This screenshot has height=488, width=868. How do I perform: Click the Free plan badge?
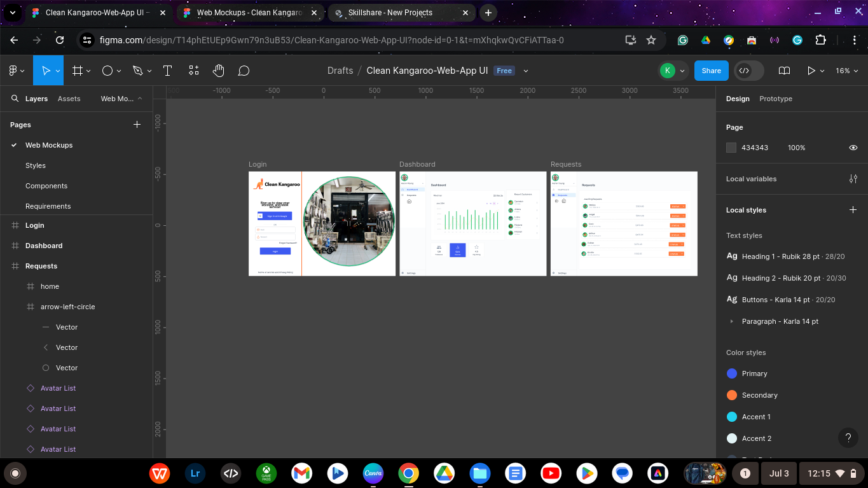pos(504,71)
